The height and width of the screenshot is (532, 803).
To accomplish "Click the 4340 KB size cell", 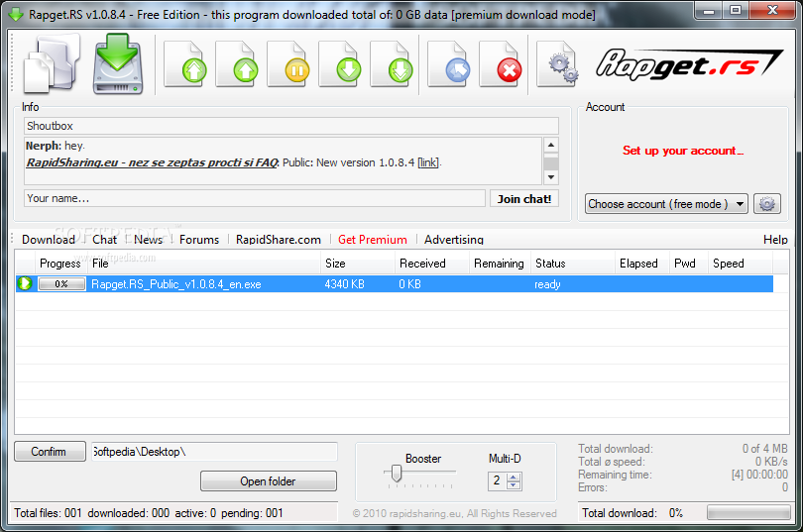I will [x=344, y=284].
